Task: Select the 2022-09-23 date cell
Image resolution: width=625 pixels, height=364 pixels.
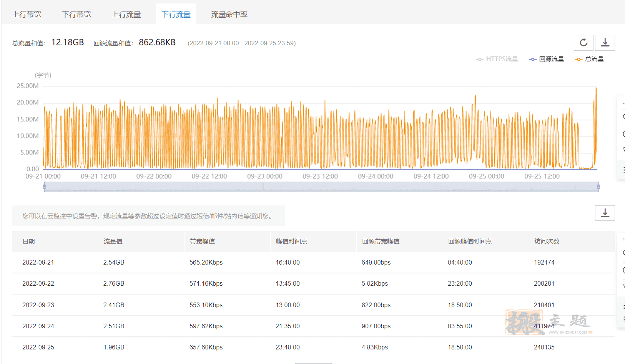Action: tap(38, 305)
